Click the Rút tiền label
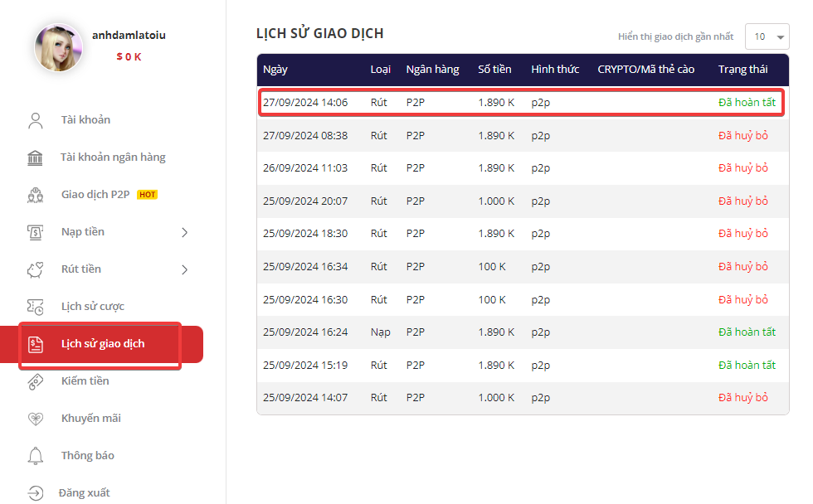 click(x=81, y=269)
